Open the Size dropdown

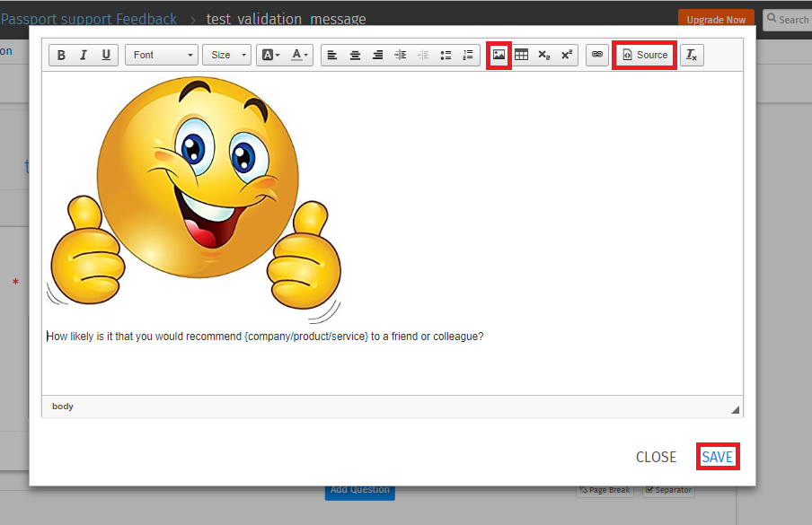226,56
